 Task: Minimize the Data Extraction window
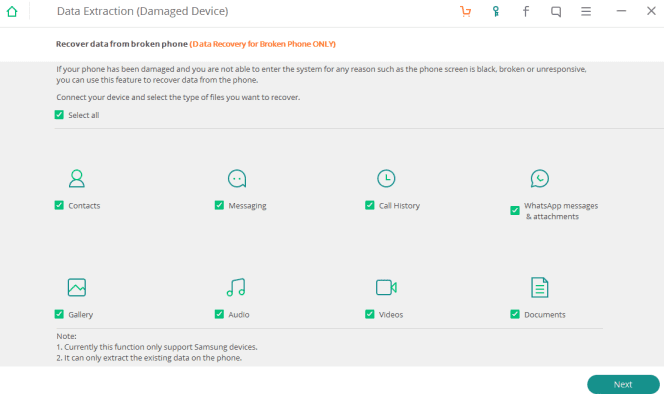(x=621, y=11)
